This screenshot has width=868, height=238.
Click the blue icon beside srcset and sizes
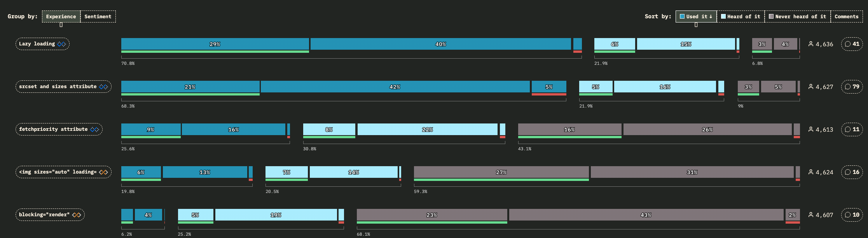coord(103,87)
